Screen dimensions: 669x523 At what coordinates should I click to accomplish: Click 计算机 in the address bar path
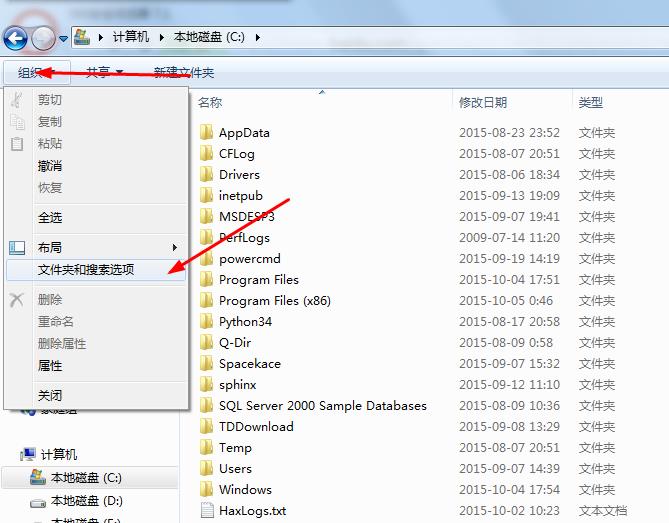coord(131,37)
